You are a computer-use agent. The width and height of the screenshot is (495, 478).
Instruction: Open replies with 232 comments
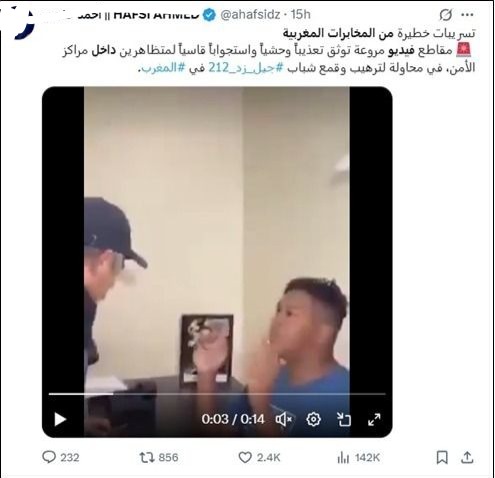coord(61,457)
